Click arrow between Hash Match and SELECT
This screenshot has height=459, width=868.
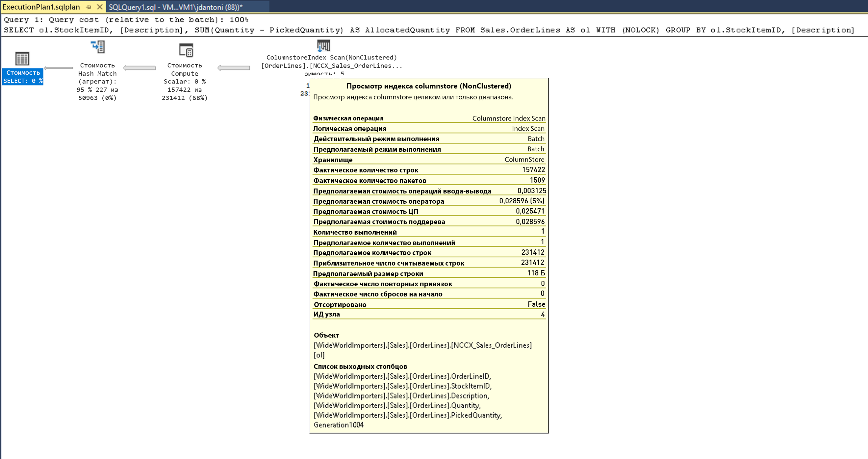[58, 68]
